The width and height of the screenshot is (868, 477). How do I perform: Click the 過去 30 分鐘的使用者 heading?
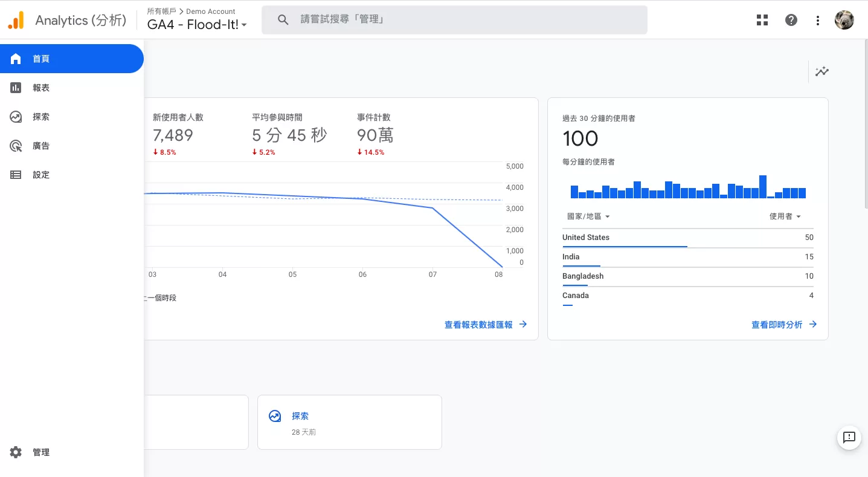click(x=599, y=118)
